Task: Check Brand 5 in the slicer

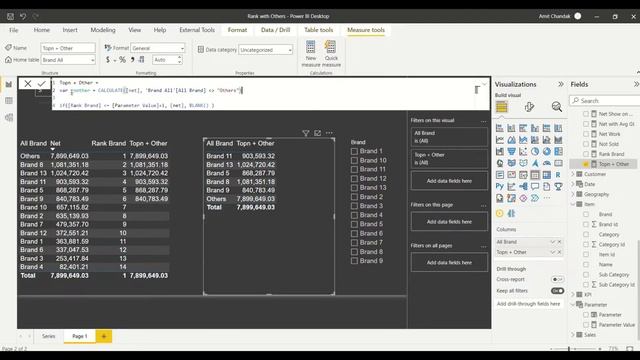Action: tap(354, 224)
